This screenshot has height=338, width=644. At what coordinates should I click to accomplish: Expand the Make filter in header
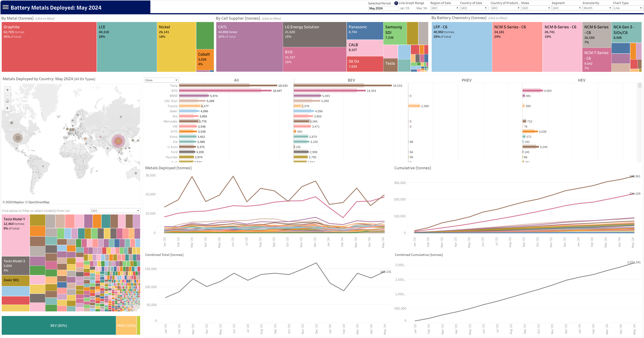(x=536, y=8)
